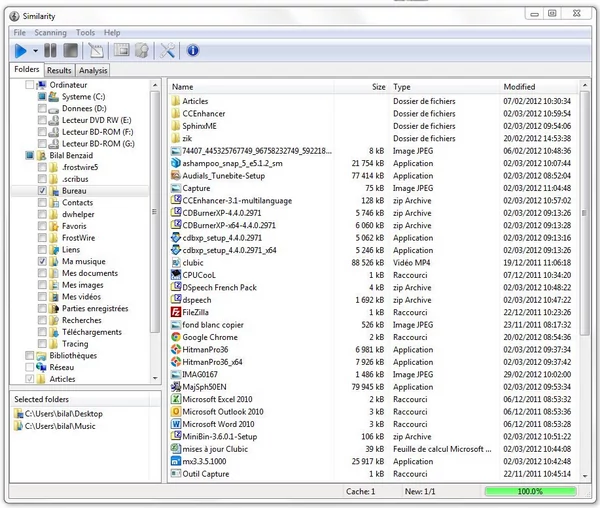Select the IMAG0167 file row
Screen dimensions: 600x508
pos(373,374)
